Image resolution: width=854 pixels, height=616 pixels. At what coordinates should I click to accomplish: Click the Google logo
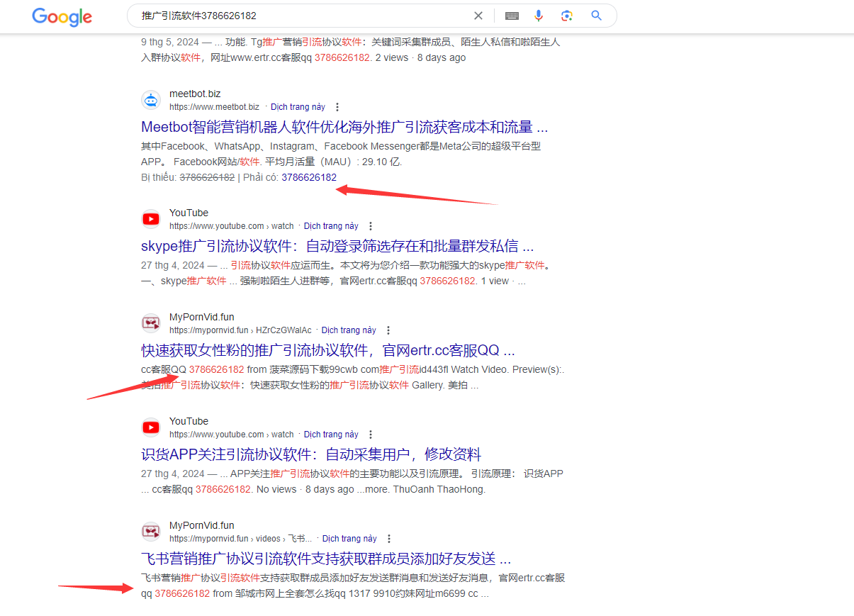tap(62, 17)
